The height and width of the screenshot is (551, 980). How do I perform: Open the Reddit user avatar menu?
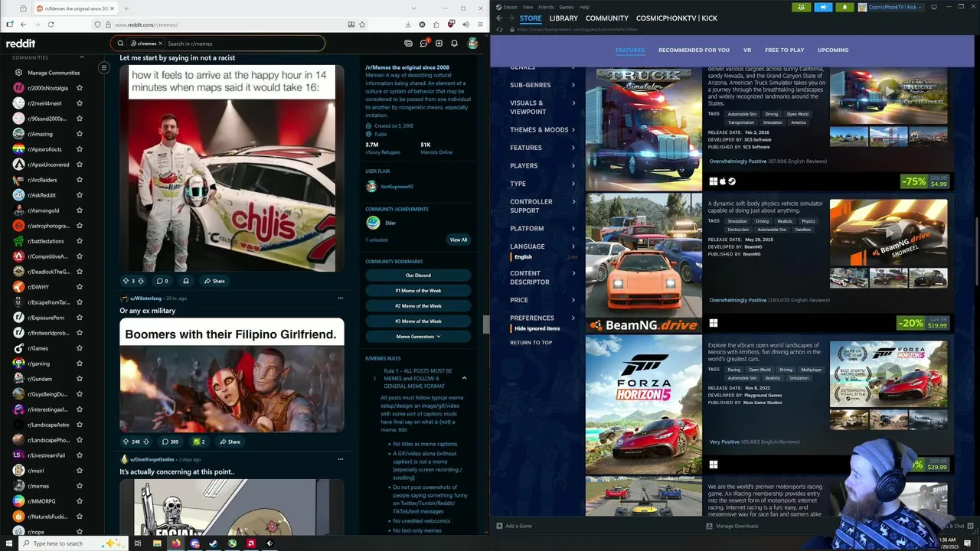pos(473,44)
